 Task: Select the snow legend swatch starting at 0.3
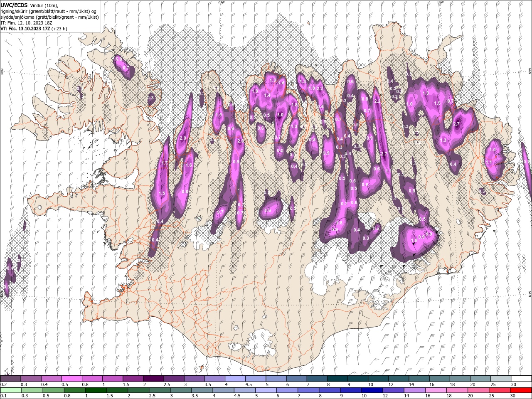[x=31, y=378]
